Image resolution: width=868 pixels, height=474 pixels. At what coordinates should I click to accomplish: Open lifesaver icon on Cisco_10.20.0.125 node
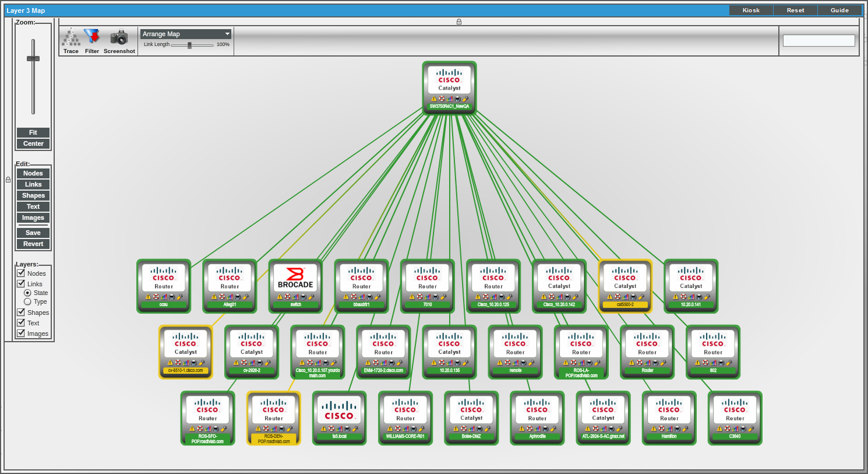coord(486,297)
